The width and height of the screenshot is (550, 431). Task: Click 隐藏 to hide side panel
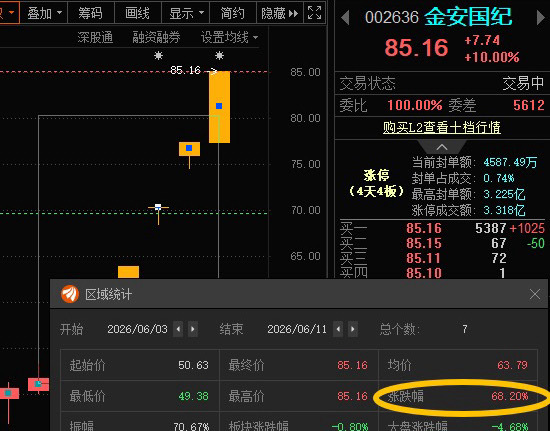pyautogui.click(x=280, y=13)
